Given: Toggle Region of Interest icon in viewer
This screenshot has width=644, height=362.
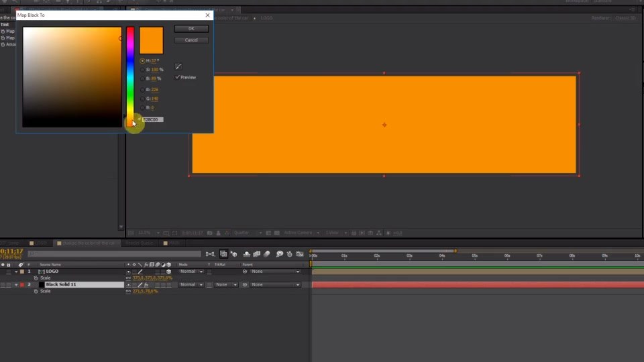Looking at the screenshot, I should pos(268,233).
